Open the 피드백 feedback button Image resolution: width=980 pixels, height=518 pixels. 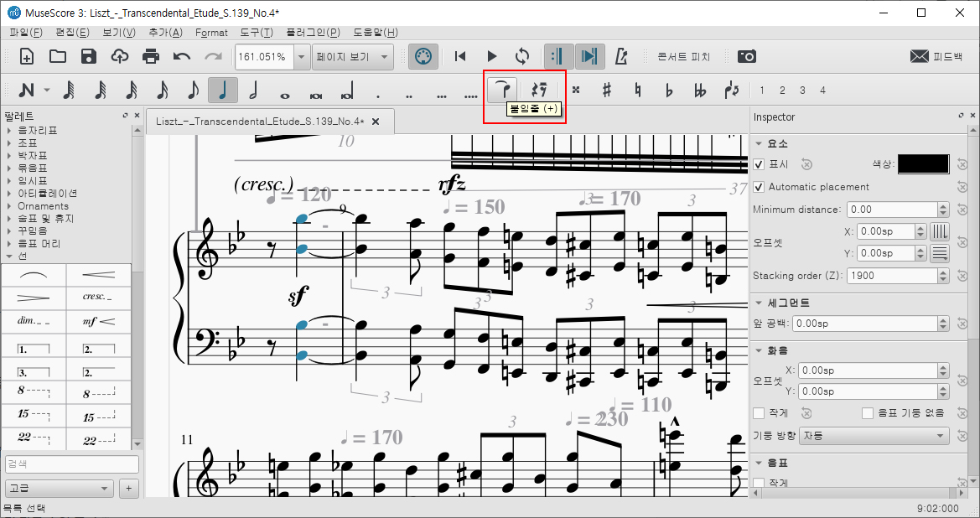coord(936,57)
